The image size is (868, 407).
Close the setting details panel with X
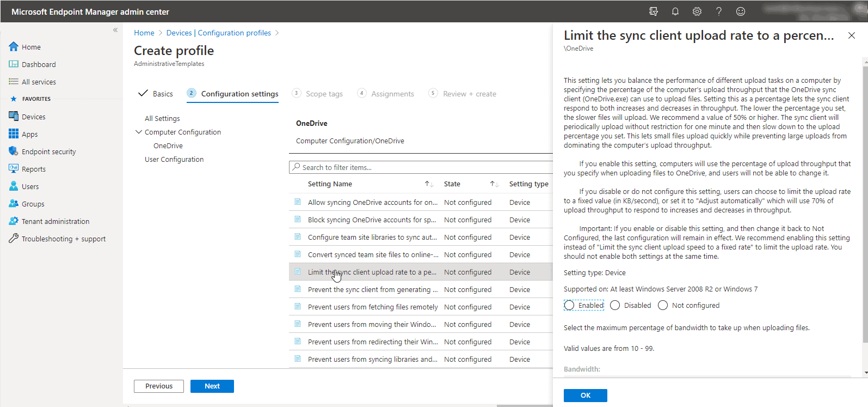pyautogui.click(x=852, y=35)
